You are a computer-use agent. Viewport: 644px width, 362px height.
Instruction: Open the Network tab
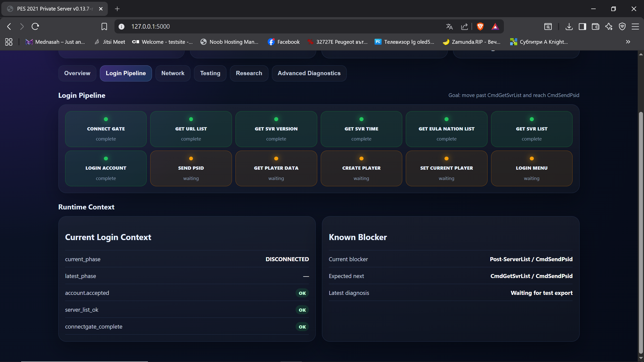tap(173, 73)
